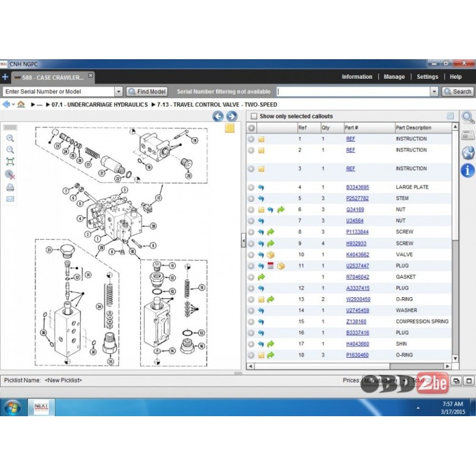
Task: Click the supersession arrow for LARGE PLATE row
Action: coord(261,187)
